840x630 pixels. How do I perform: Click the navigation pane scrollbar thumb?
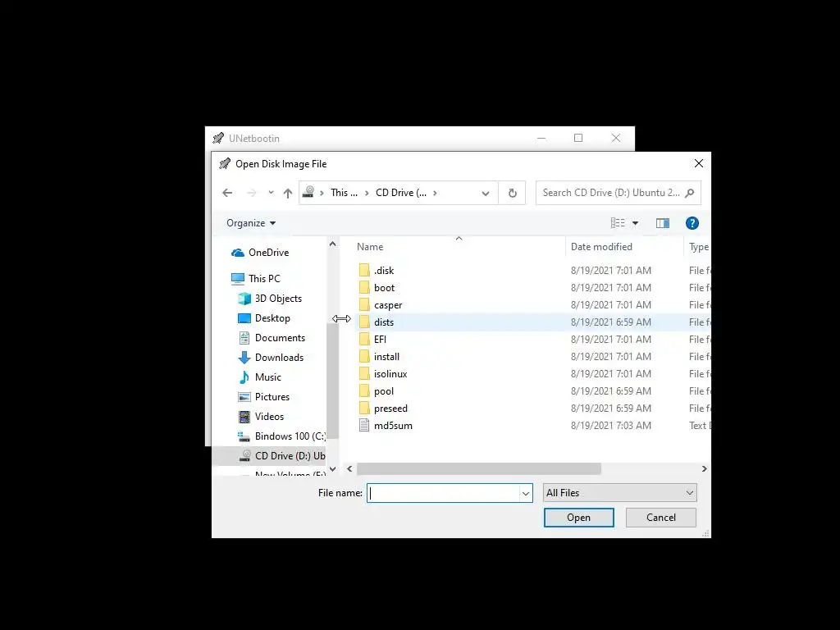tap(333, 381)
